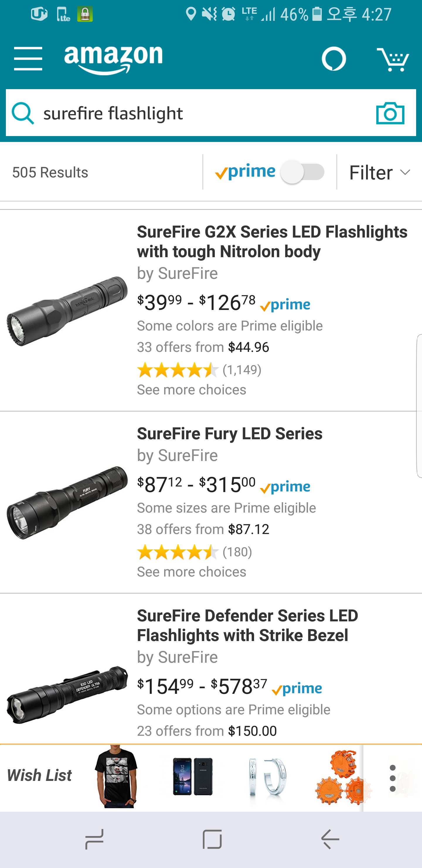The image size is (422, 868).
Task: Open Wish List overflow three-dot menu
Action: coord(392,778)
